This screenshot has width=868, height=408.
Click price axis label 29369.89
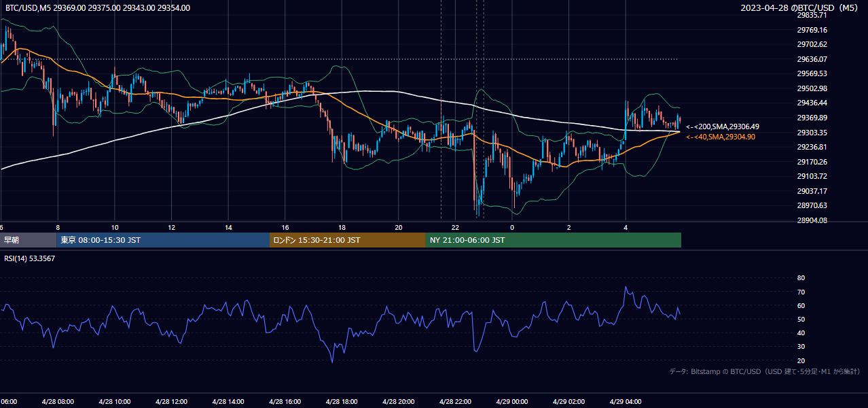[812, 118]
